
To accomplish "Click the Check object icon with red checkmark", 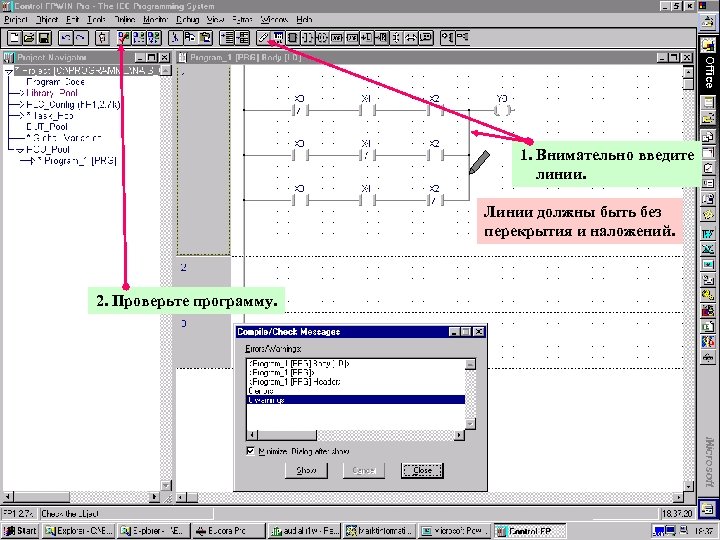I will [124, 38].
